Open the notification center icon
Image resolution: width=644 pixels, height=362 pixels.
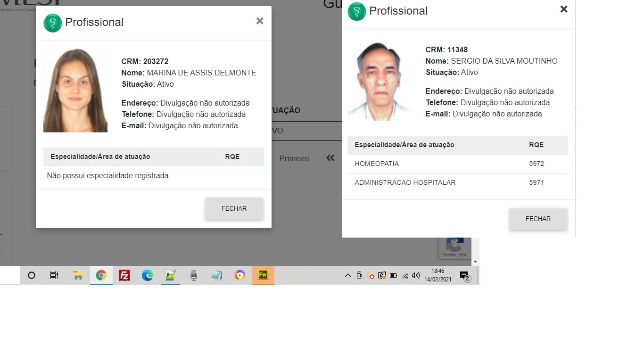click(x=464, y=276)
